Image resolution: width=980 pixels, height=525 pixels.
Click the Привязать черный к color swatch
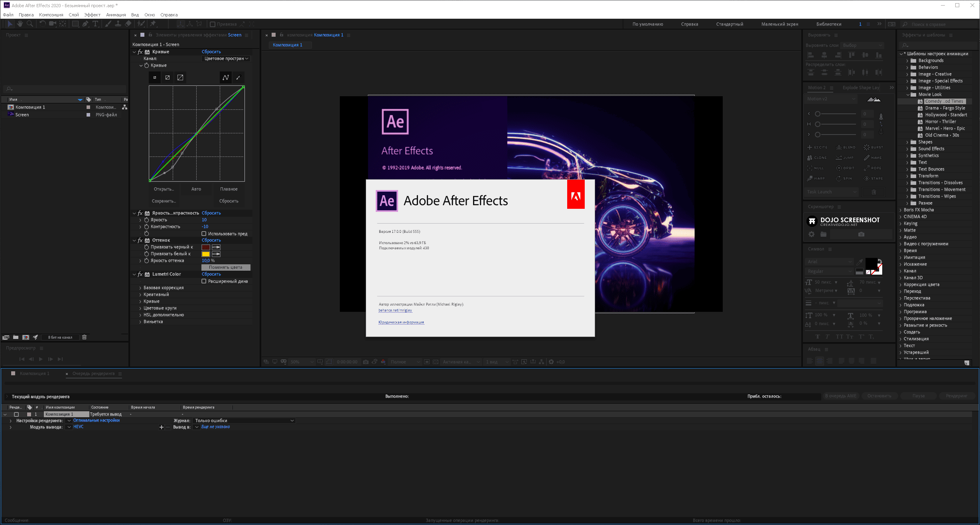click(x=206, y=247)
